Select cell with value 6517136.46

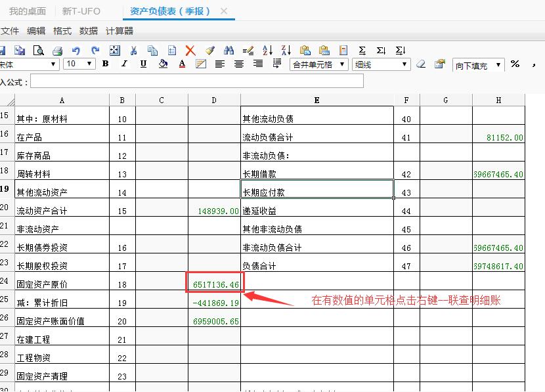215,284
